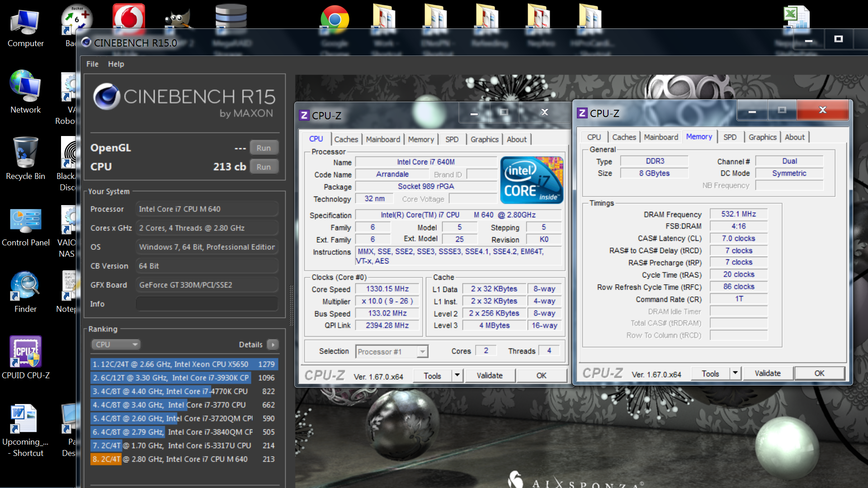868x488 pixels.
Task: Select ranking row Core i7-4770K
Action: 184,391
